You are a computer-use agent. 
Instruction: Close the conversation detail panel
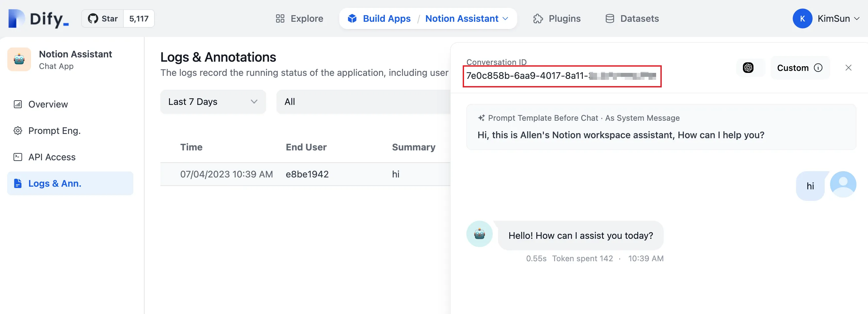click(848, 68)
